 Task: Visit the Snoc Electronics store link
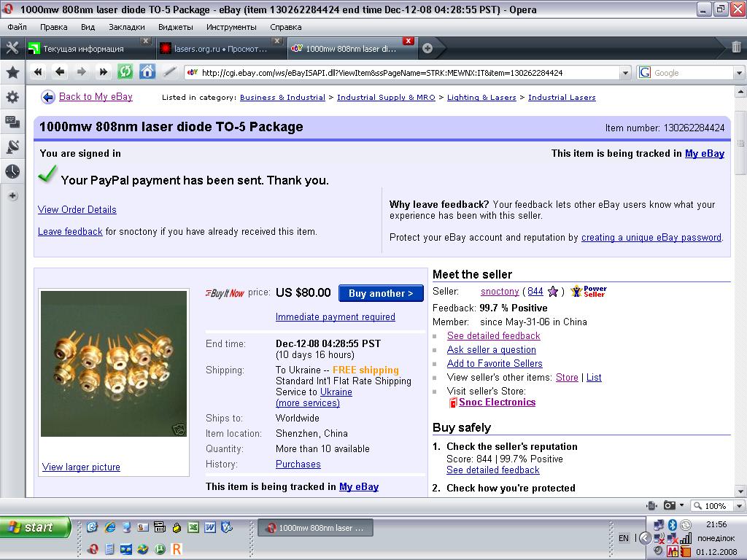pyautogui.click(x=497, y=402)
